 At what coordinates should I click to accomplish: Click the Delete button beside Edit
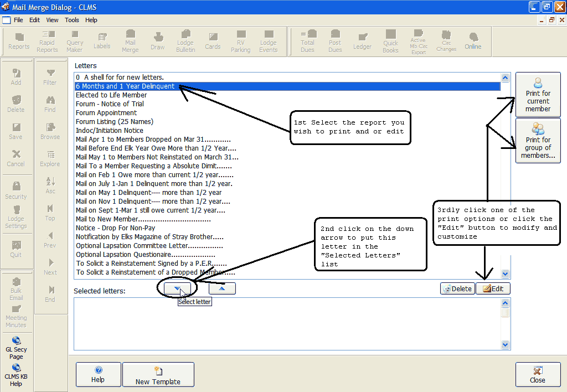click(x=457, y=288)
